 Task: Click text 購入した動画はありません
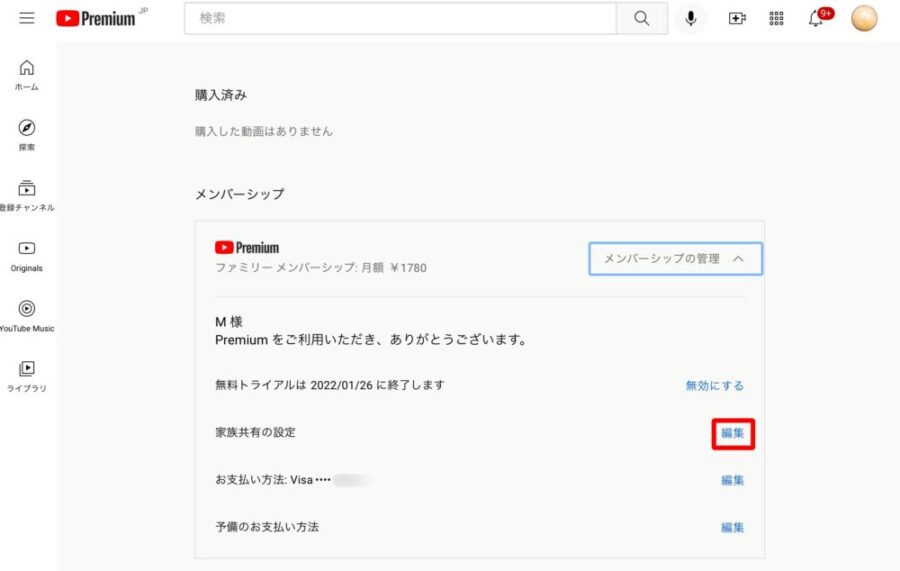click(264, 131)
